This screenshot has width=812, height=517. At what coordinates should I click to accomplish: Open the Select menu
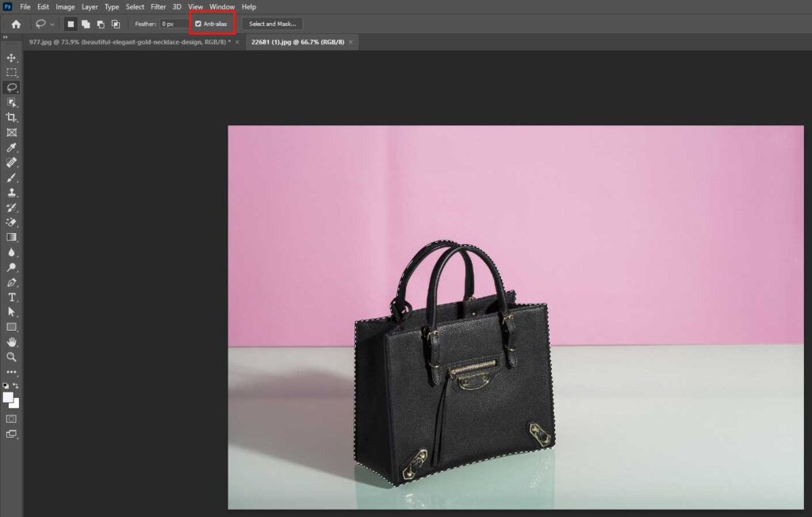click(134, 6)
